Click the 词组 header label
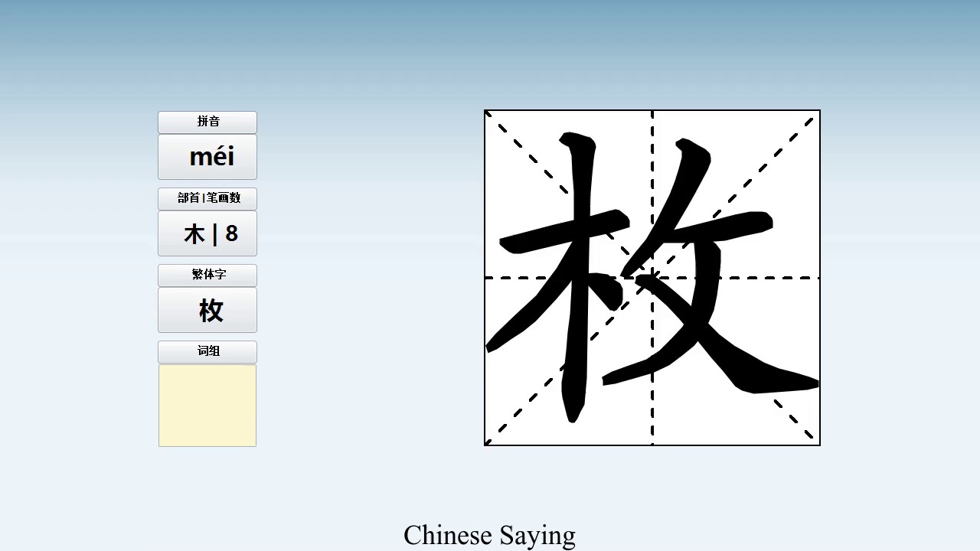Viewport: 980px width, 551px height. point(207,351)
